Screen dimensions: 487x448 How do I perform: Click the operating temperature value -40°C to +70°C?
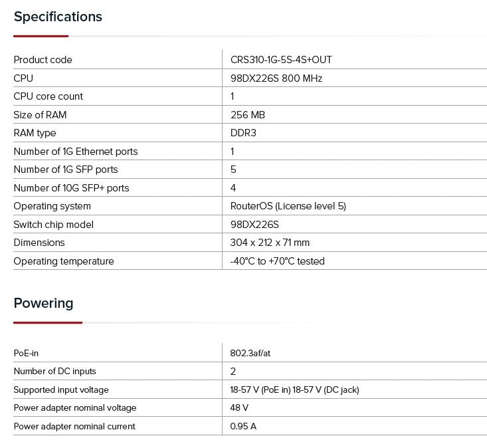pyautogui.click(x=277, y=261)
